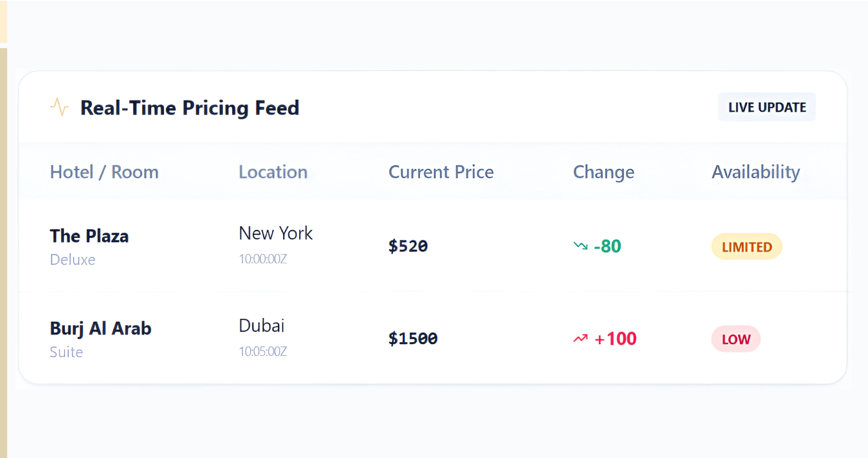Select the Availability column header
Viewport: 868px width, 458px height.
tap(755, 172)
